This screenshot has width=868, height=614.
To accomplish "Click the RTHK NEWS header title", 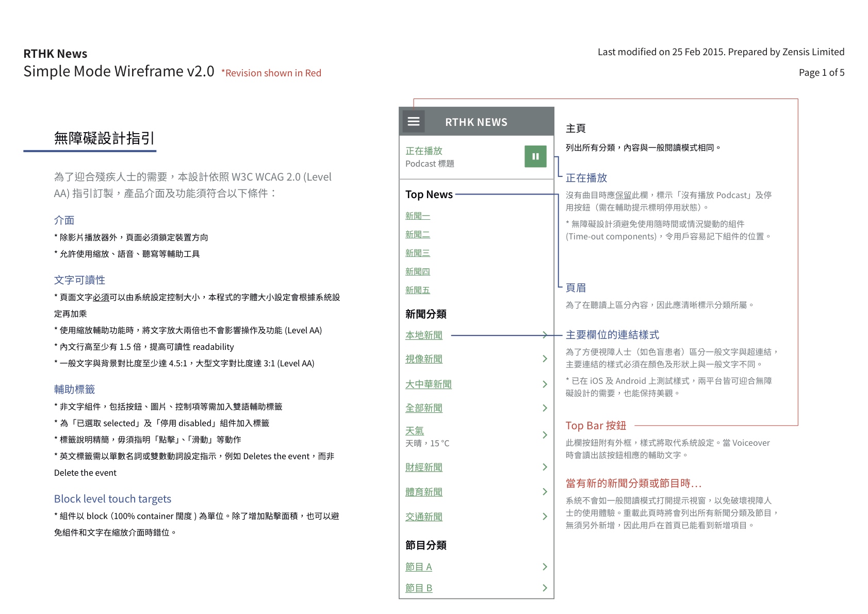I will click(476, 122).
